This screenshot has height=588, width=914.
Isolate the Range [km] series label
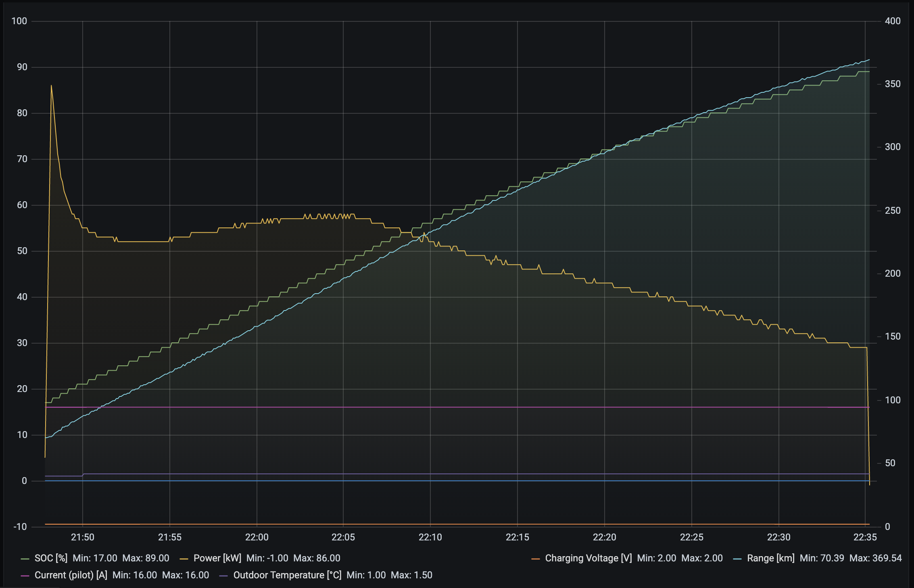[770, 558]
